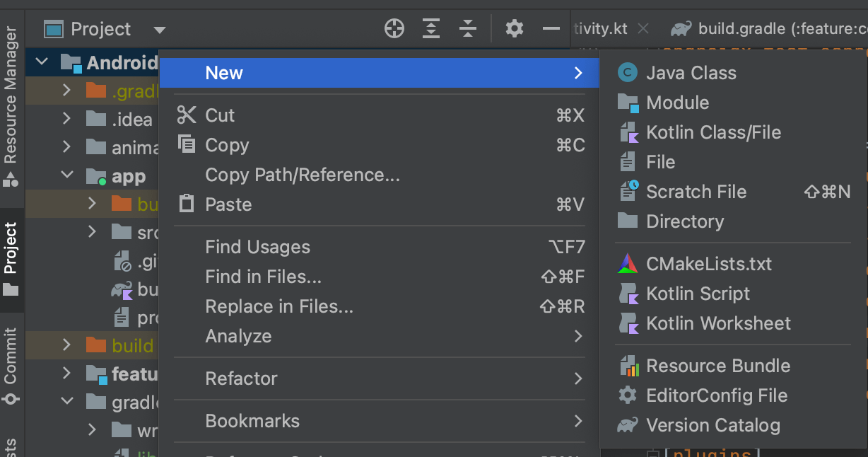Hide the Project panel with minus icon

point(551,29)
